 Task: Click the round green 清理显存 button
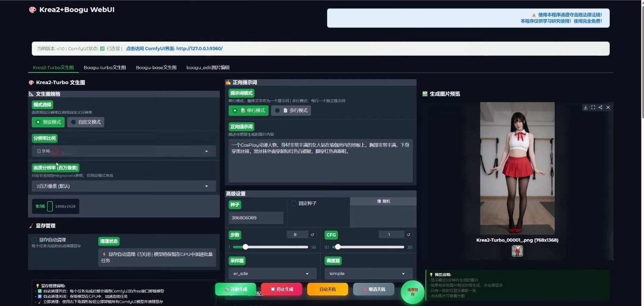point(413,292)
